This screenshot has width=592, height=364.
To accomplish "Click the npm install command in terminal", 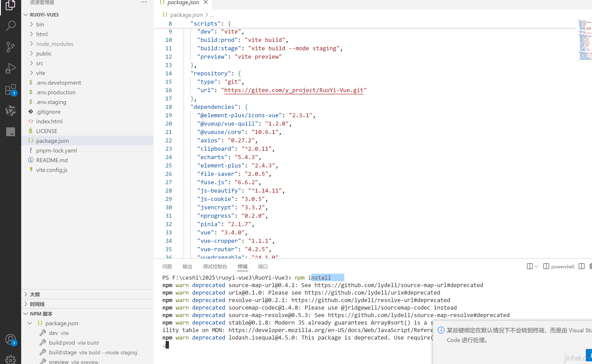I will [313, 278].
